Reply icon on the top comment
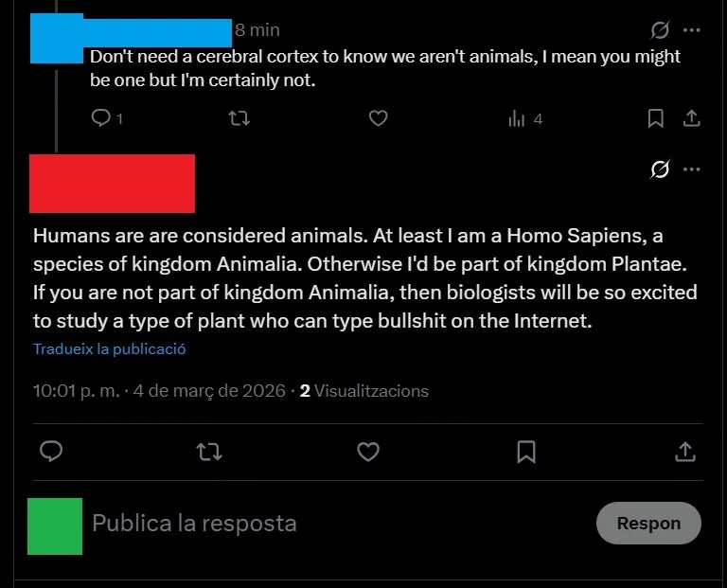The image size is (727, 588). [100, 118]
